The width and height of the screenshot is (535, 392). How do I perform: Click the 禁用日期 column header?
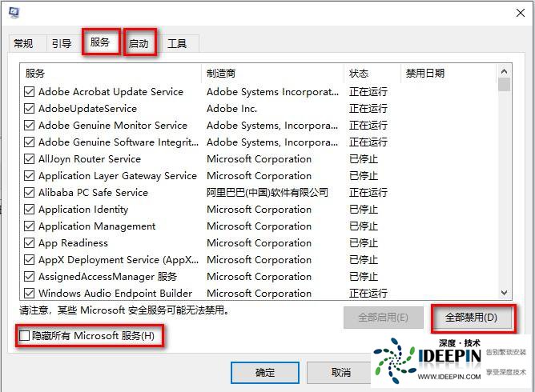coord(449,74)
